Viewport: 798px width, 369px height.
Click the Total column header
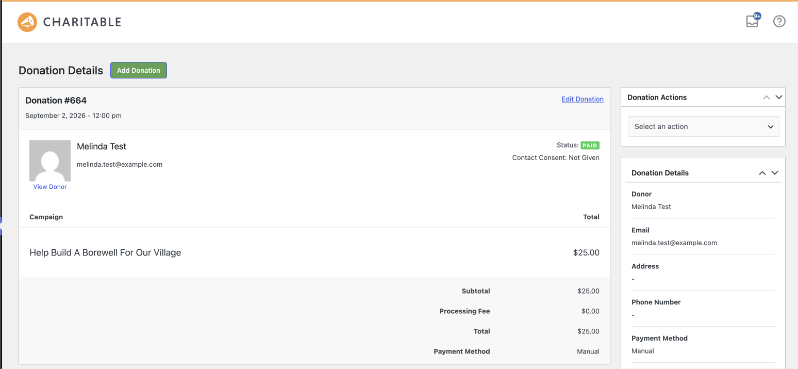(x=591, y=217)
